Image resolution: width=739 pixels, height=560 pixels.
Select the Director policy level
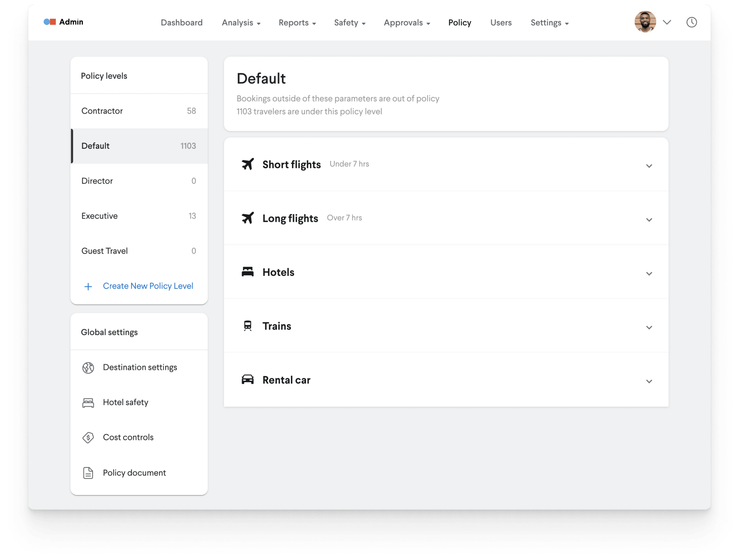pos(139,181)
